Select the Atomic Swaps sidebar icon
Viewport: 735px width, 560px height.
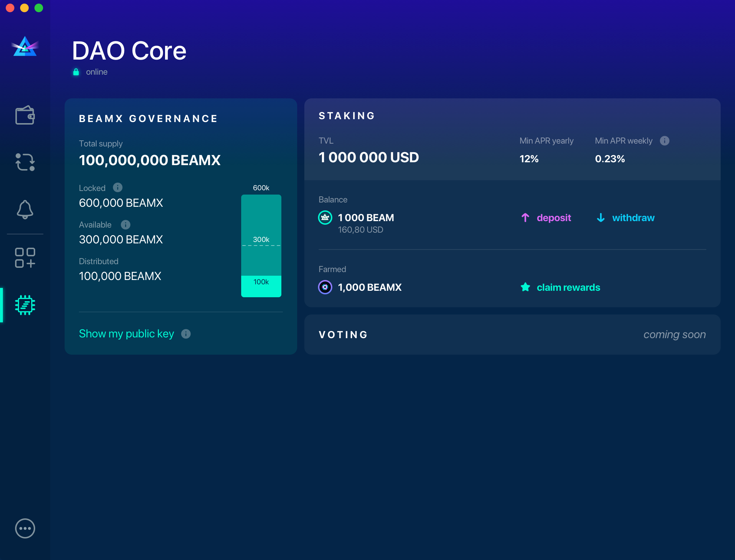25,162
